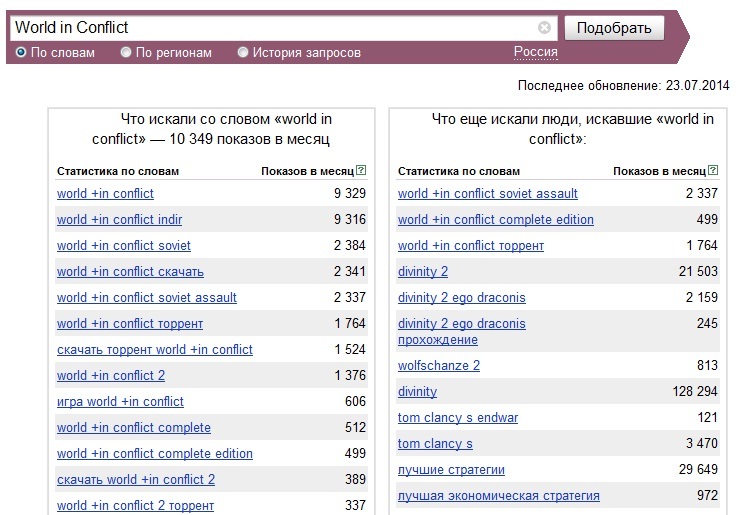Open left table link 'world +in conflict'

click(x=105, y=193)
